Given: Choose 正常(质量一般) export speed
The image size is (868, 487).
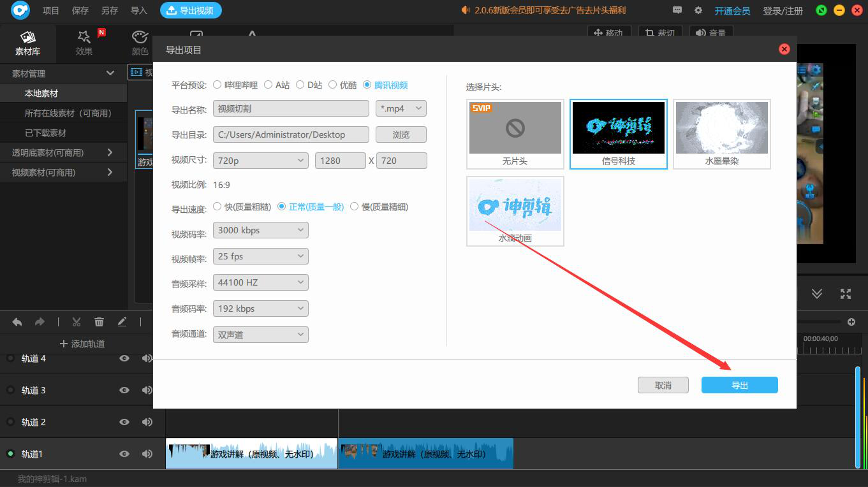Looking at the screenshot, I should 311,207.
